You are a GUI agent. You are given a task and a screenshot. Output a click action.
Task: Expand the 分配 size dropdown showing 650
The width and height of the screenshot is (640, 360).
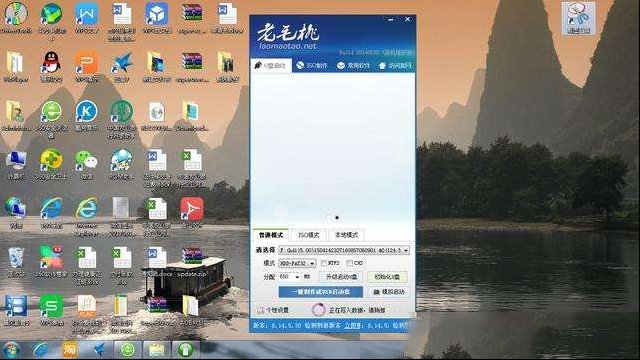(x=290, y=277)
